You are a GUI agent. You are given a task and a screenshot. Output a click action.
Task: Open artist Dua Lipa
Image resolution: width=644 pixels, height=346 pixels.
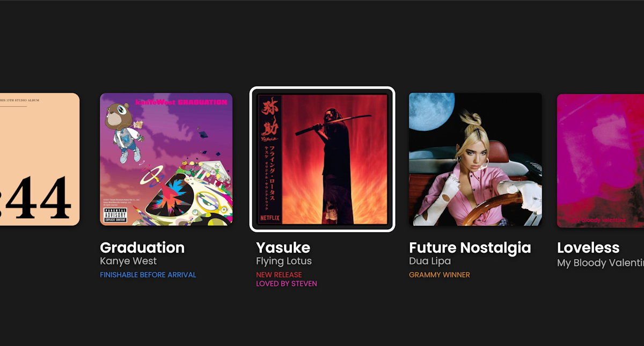(430, 261)
